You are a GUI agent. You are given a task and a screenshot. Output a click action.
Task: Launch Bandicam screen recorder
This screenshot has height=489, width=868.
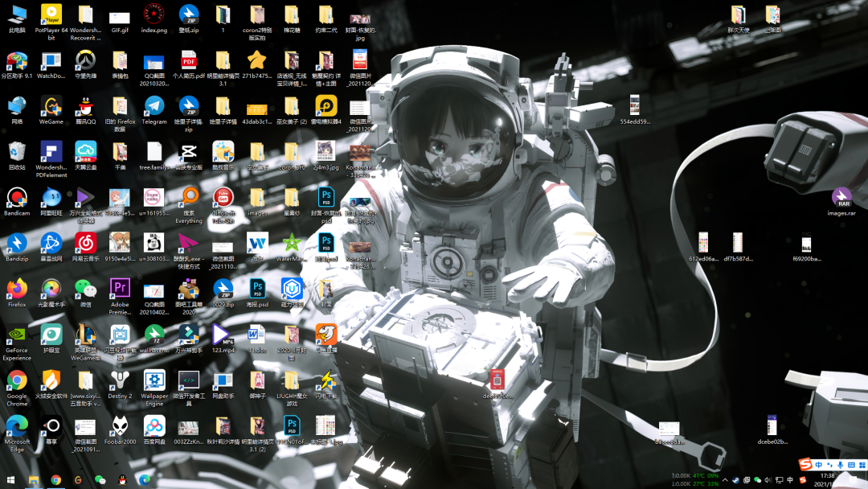coord(17,202)
